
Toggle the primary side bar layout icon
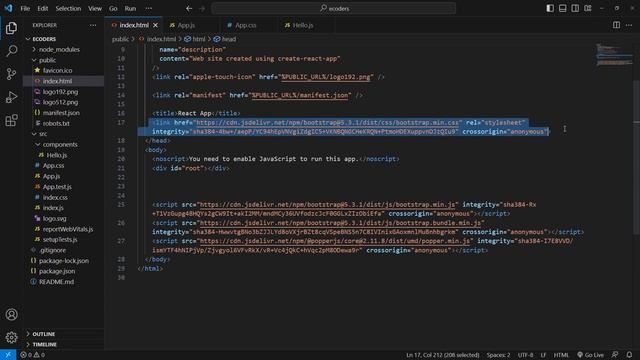pyautogui.click(x=550, y=8)
